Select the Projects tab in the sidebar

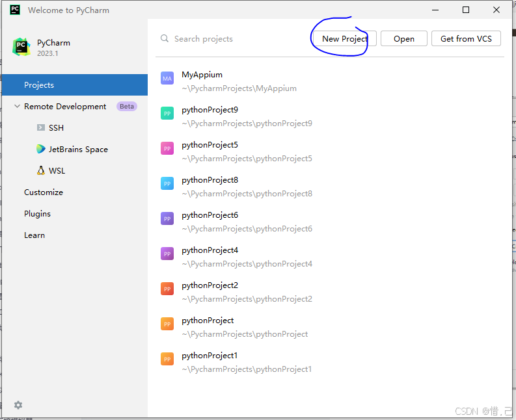tap(75, 85)
